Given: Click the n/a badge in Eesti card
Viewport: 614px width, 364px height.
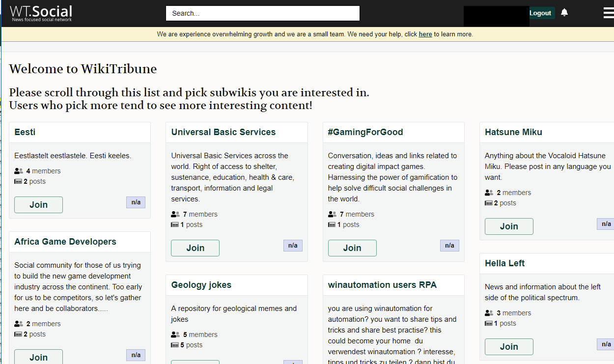Looking at the screenshot, I should 136,202.
